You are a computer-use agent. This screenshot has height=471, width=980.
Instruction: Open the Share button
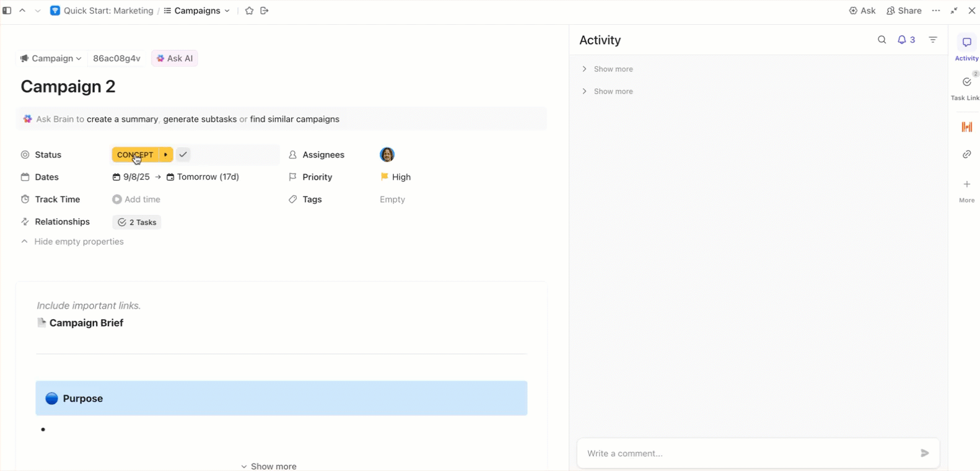tap(904, 11)
